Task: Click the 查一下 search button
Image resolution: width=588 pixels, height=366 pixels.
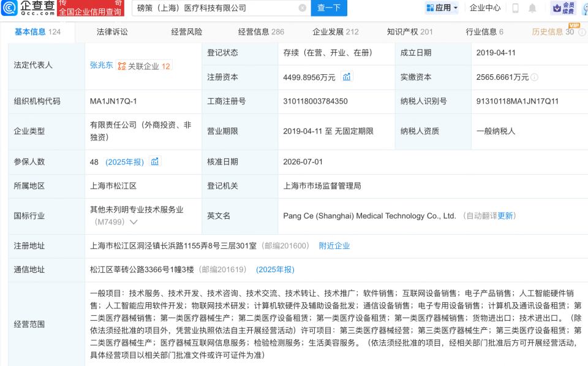Action: (x=329, y=8)
